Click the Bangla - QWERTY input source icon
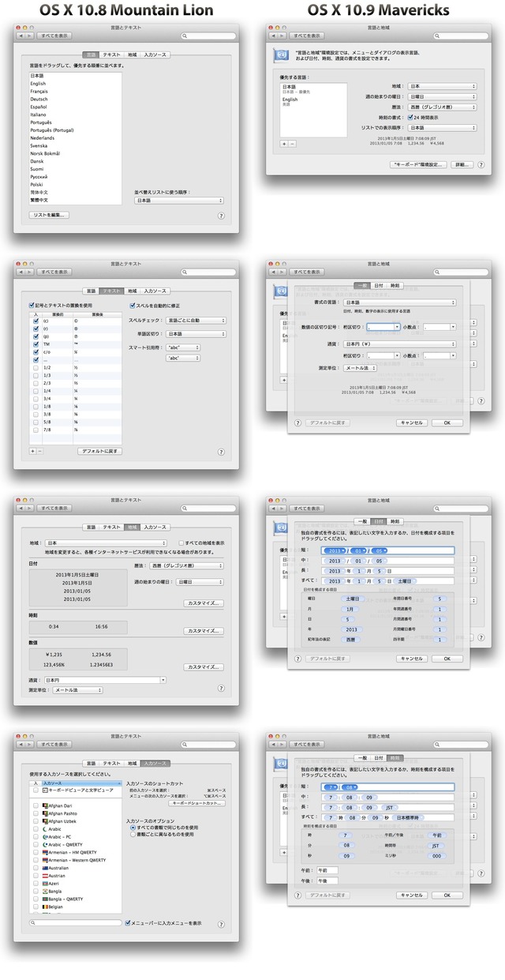Image resolution: width=505 pixels, height=980 pixels. pos(46,898)
